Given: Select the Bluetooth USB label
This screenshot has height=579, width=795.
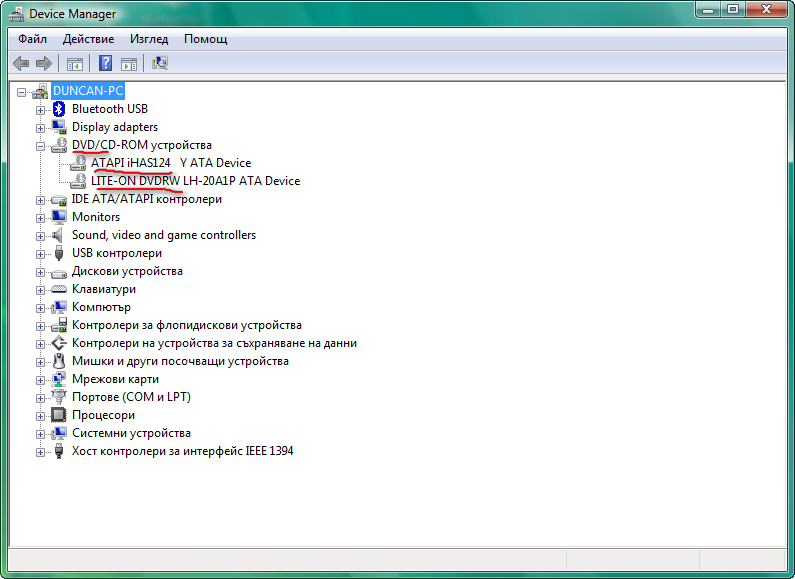Looking at the screenshot, I should 110,109.
